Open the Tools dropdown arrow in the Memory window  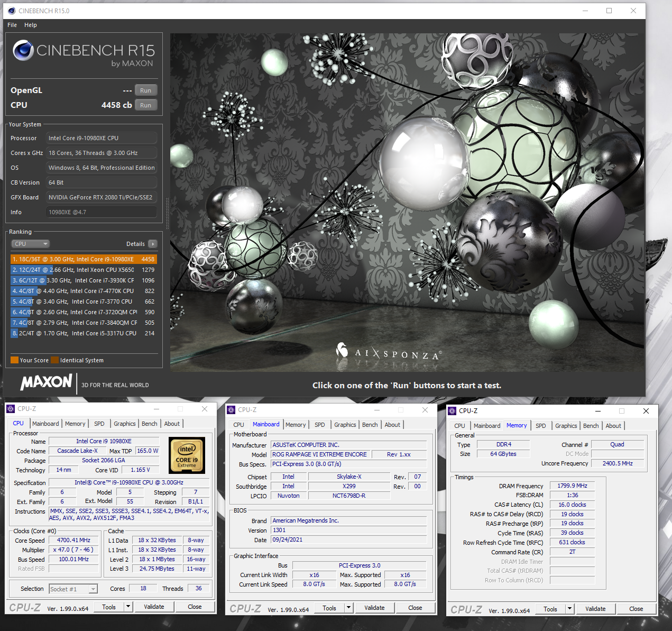(x=570, y=609)
